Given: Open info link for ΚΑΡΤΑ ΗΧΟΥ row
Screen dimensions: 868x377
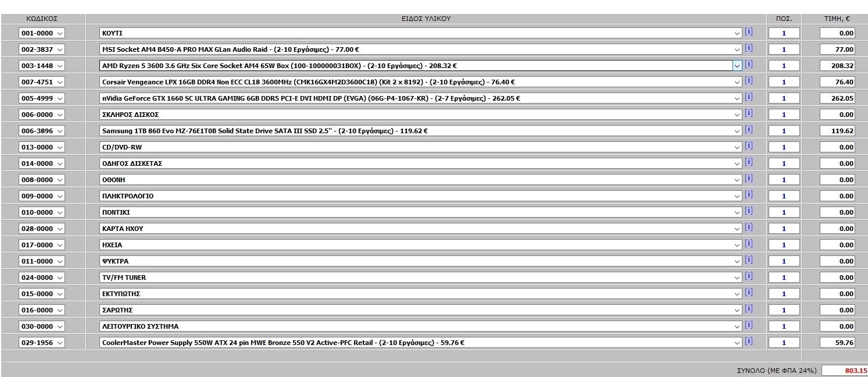Looking at the screenshot, I should [749, 227].
